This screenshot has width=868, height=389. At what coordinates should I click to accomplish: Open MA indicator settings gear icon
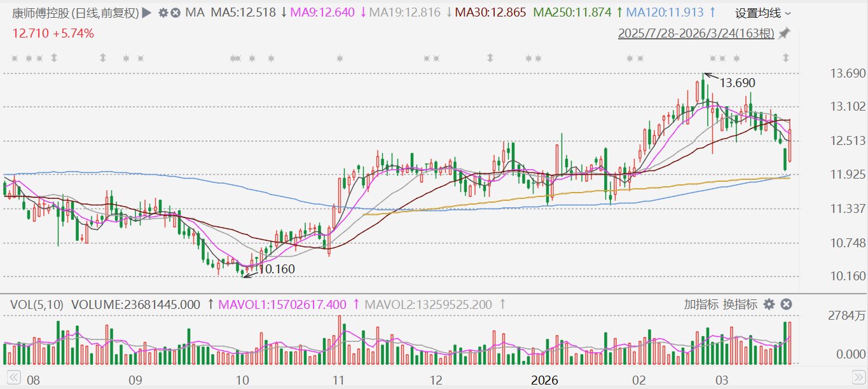pos(163,12)
